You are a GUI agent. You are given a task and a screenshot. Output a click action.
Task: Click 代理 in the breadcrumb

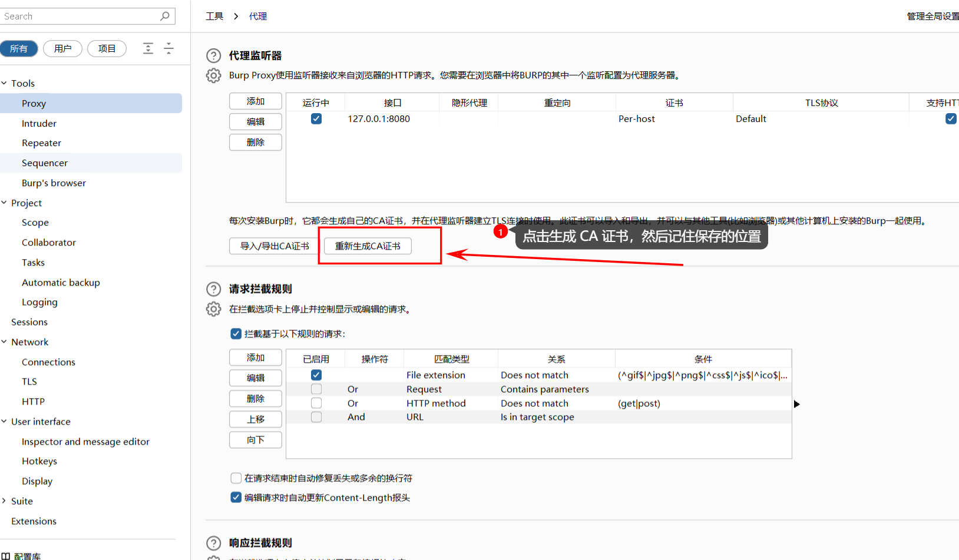(x=258, y=16)
